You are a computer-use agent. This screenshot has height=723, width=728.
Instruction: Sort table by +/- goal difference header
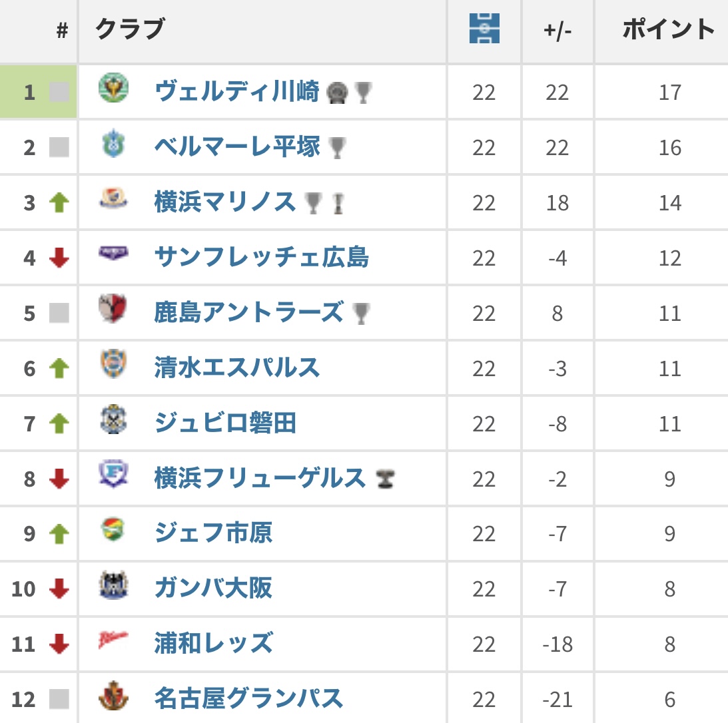[x=557, y=31]
